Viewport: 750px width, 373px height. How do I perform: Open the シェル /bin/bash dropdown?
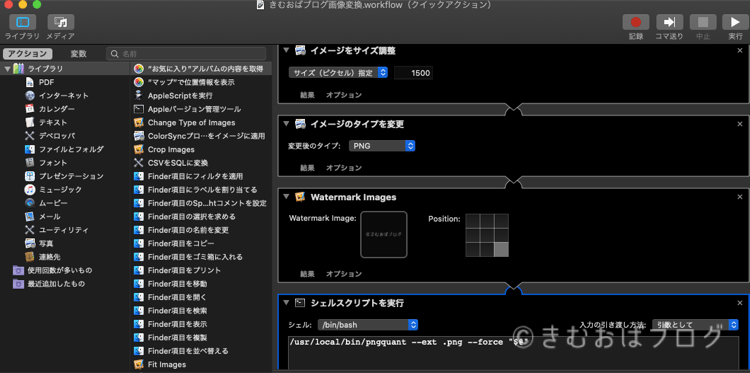pyautogui.click(x=368, y=325)
